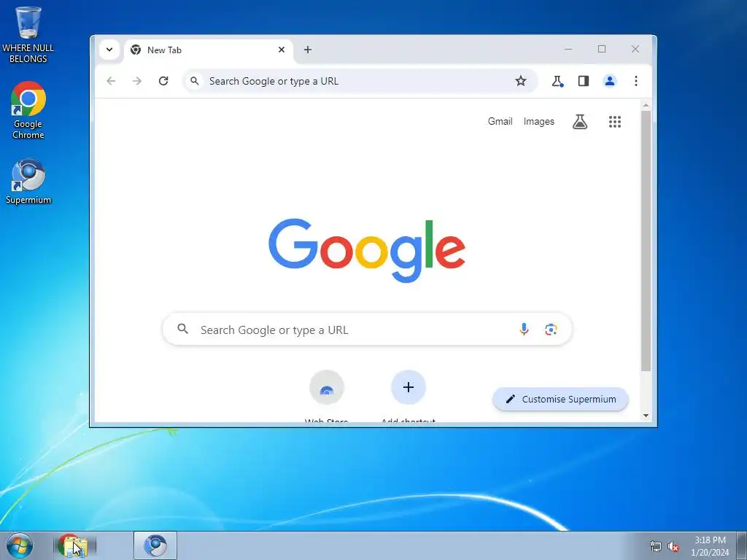
Task: Click the page's vertical scrollbar thumb
Action: (646, 241)
